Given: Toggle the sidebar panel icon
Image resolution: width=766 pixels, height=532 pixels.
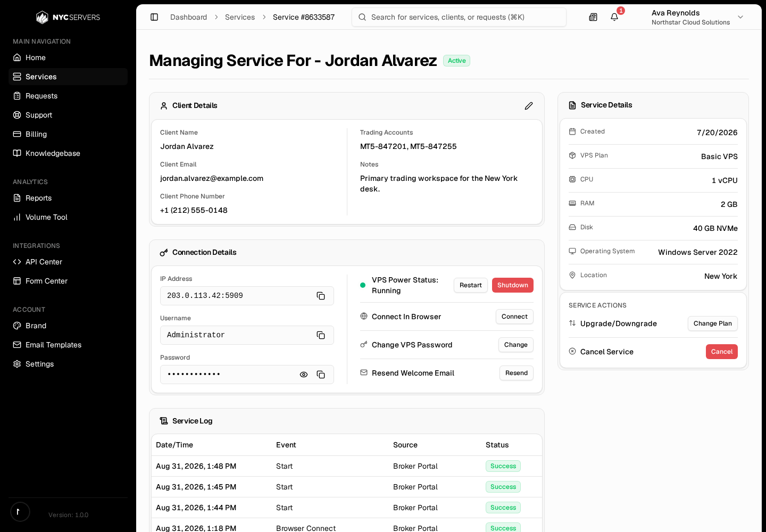Looking at the screenshot, I should pyautogui.click(x=154, y=17).
